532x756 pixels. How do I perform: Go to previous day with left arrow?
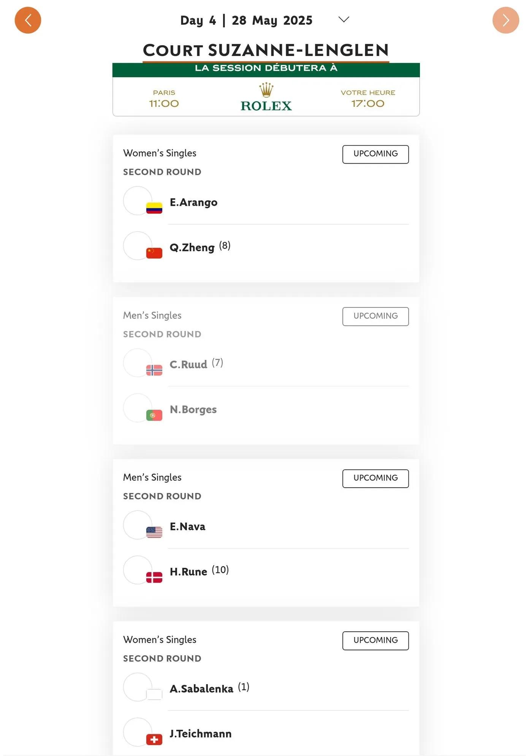28,20
